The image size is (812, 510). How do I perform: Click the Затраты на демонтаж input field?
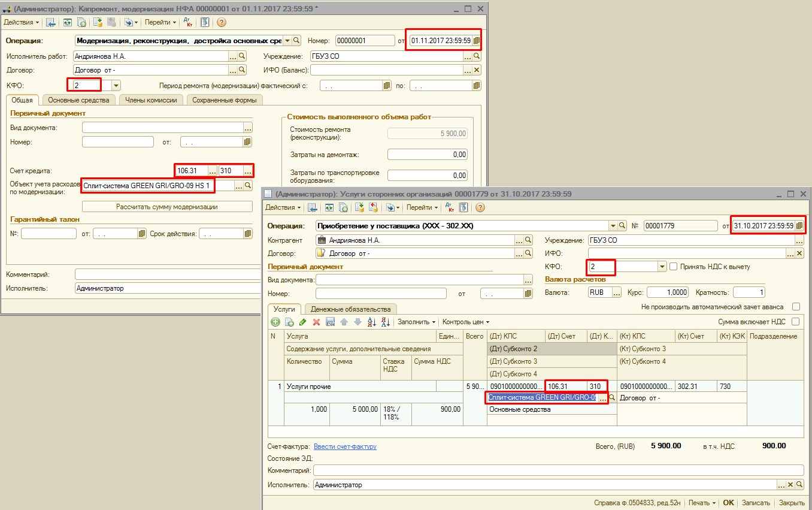coord(428,155)
